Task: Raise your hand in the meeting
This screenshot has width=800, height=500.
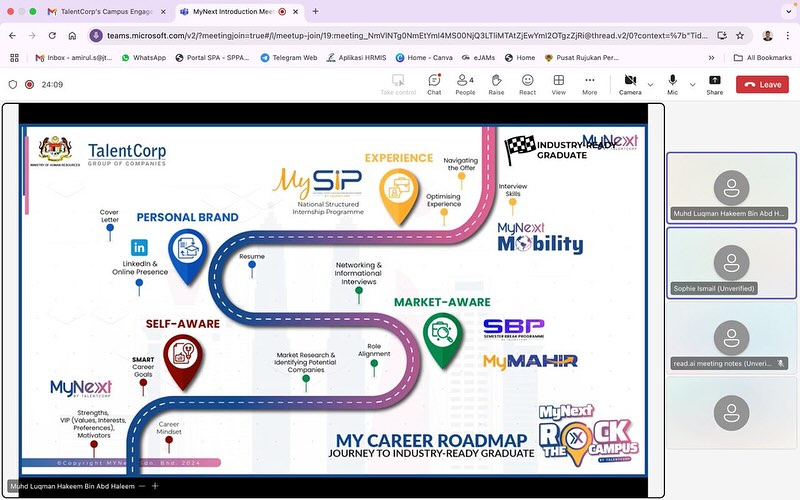Action: (496, 85)
